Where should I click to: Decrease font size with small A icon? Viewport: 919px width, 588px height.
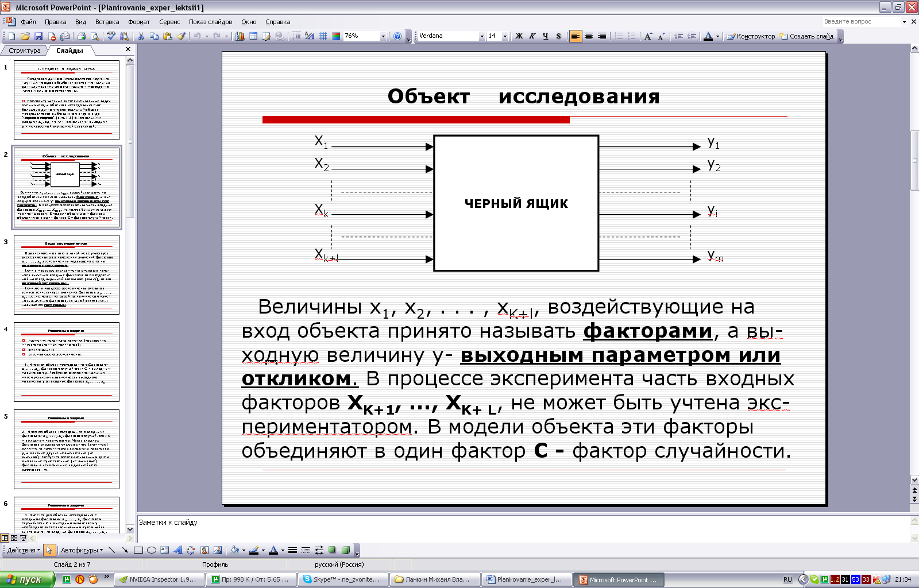tap(661, 36)
